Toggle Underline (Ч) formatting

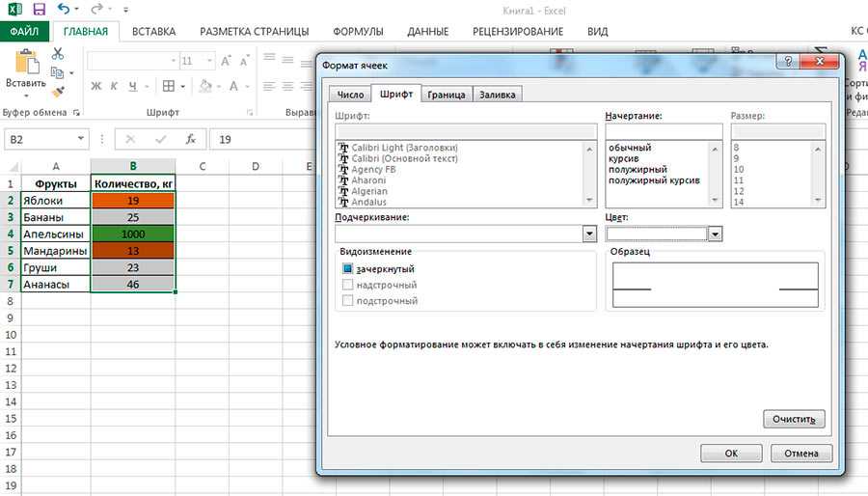point(133,86)
